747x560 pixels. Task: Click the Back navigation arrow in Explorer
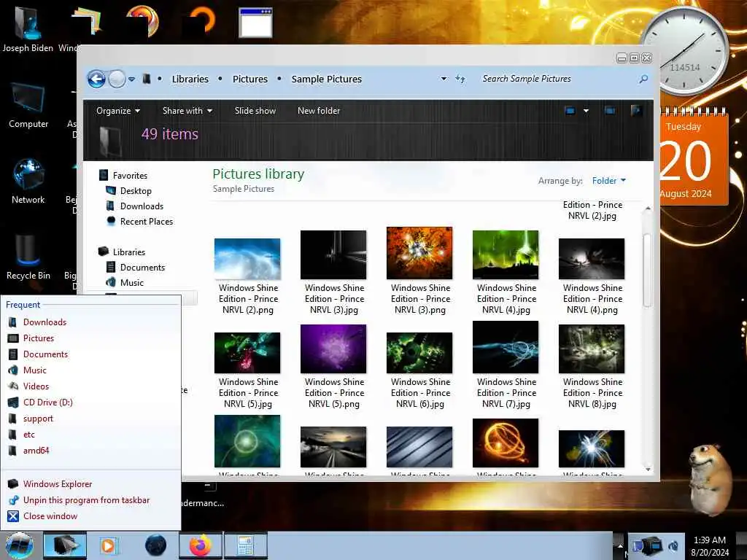[97, 79]
